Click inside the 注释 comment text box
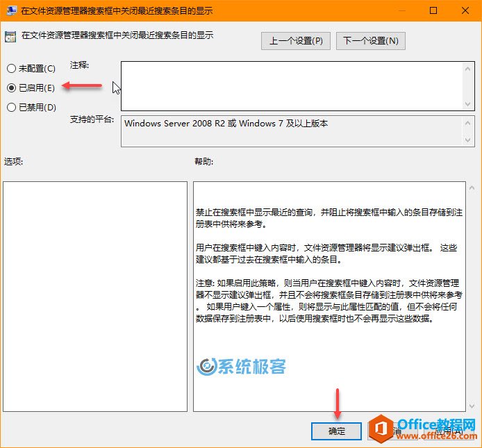The height and width of the screenshot is (448, 482). [292, 86]
